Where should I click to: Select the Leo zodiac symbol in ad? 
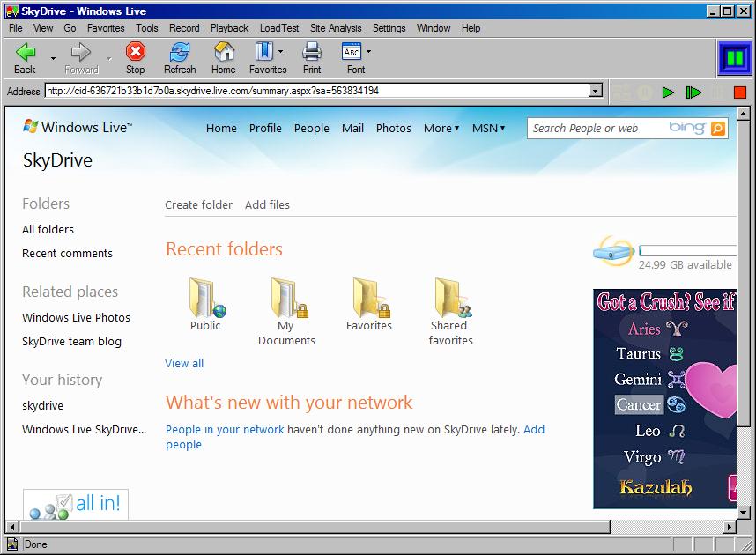coord(677,431)
